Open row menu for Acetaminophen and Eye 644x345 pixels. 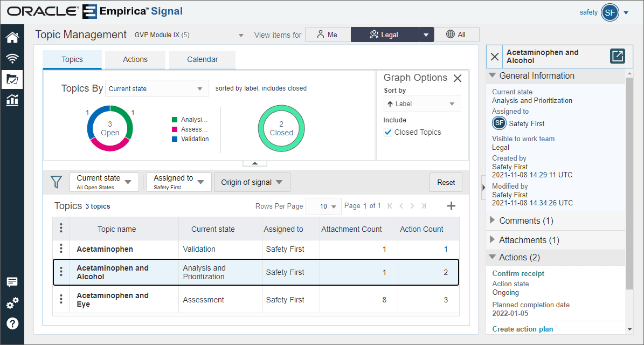(x=61, y=299)
